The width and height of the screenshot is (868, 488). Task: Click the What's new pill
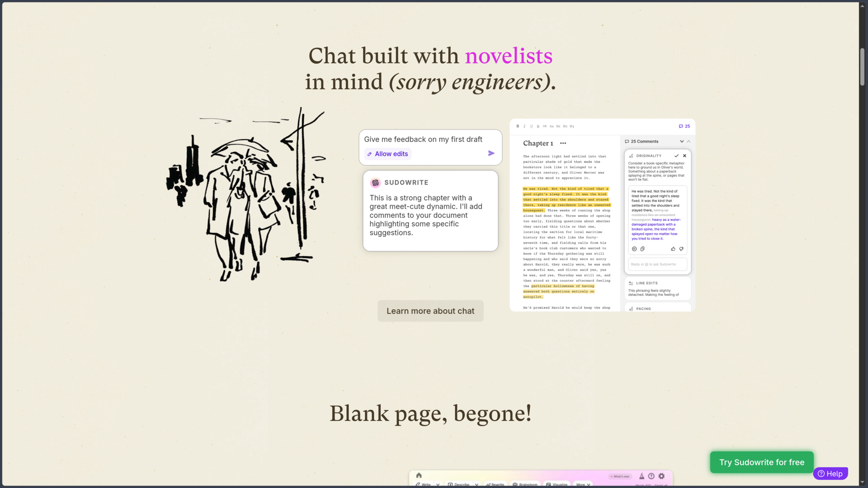[620, 476]
